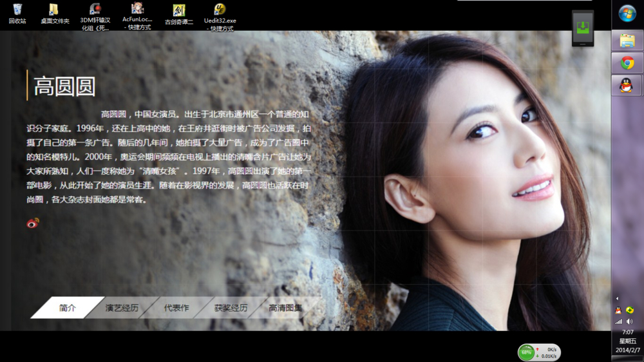Open the Windows Start orb
Image resolution: width=644 pixels, height=362 pixels.
[627, 14]
